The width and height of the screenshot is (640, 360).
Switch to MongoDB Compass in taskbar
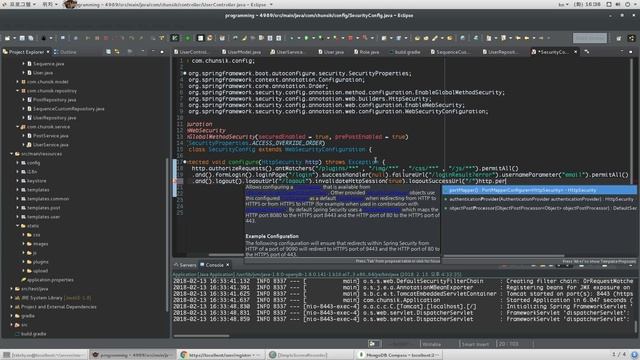pyautogui.click(x=398, y=355)
